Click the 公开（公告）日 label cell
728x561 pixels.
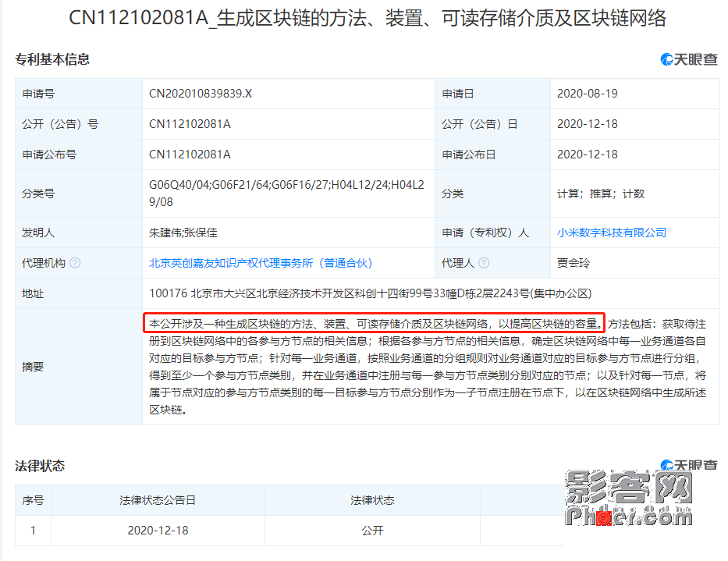492,124
